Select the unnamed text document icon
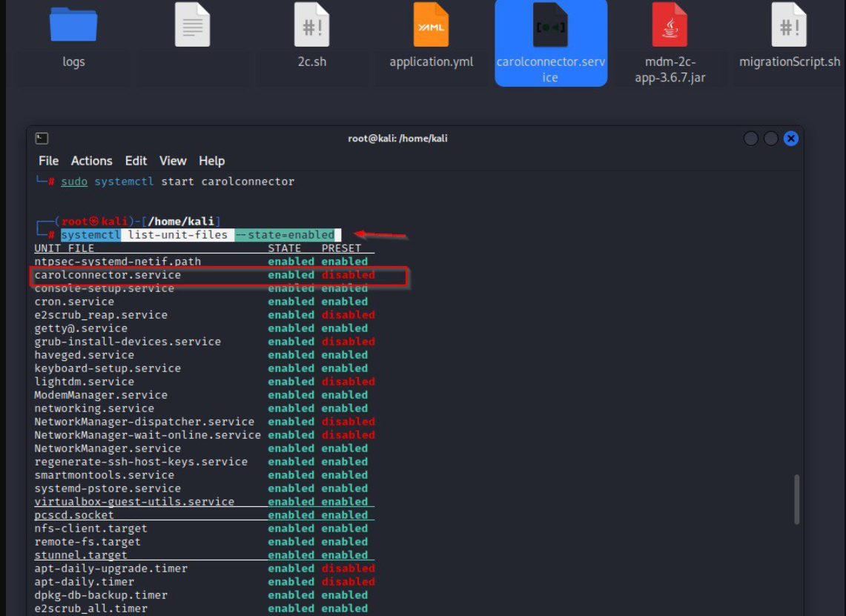This screenshot has height=616, width=846. [192, 27]
